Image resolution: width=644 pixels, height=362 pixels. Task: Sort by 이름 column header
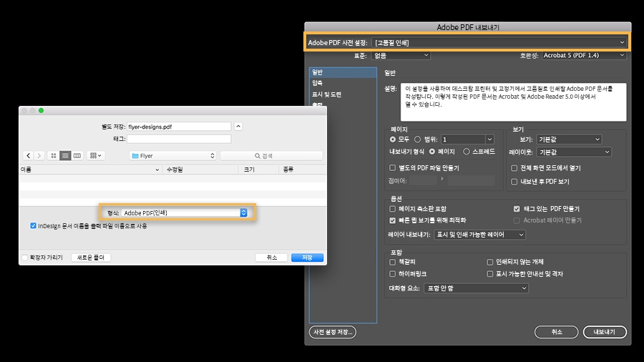click(90, 169)
